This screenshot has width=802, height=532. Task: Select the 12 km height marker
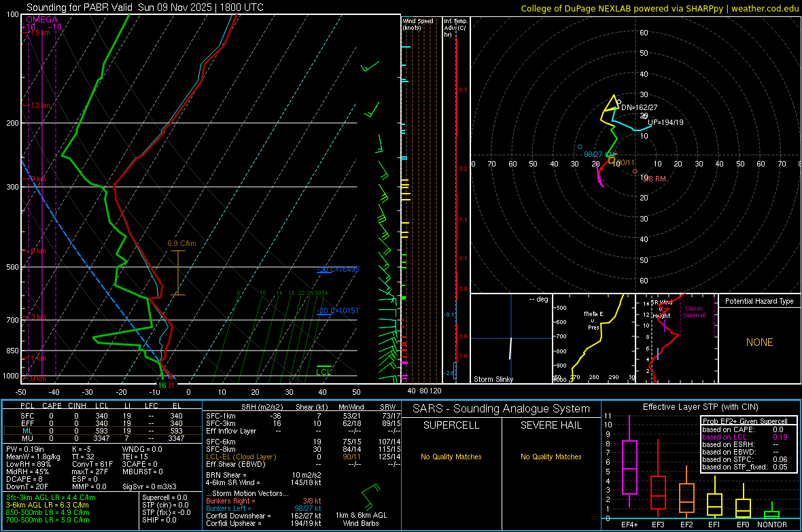click(40, 105)
